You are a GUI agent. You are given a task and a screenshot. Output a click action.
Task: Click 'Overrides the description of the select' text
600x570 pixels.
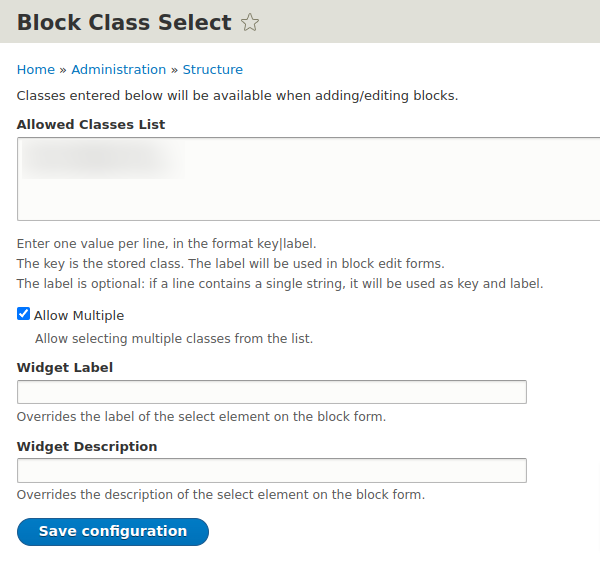221,495
